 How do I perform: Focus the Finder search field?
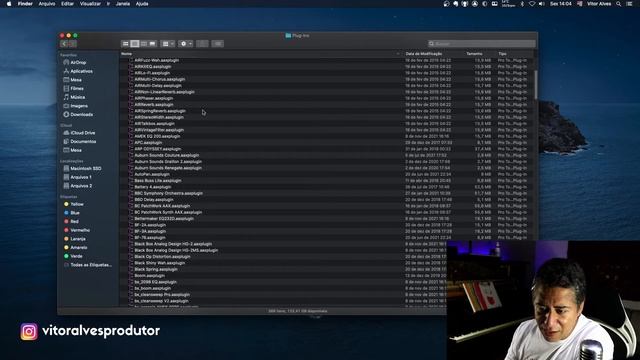(x=482, y=44)
